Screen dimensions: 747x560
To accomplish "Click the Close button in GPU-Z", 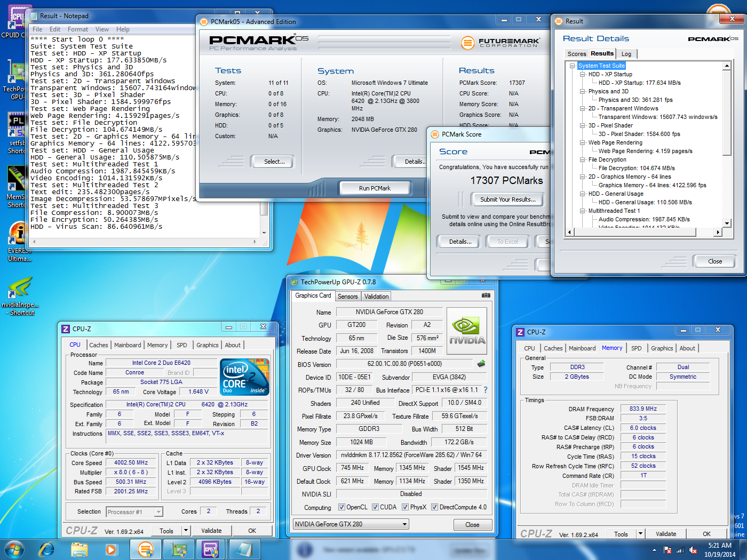I will pyautogui.click(x=472, y=525).
